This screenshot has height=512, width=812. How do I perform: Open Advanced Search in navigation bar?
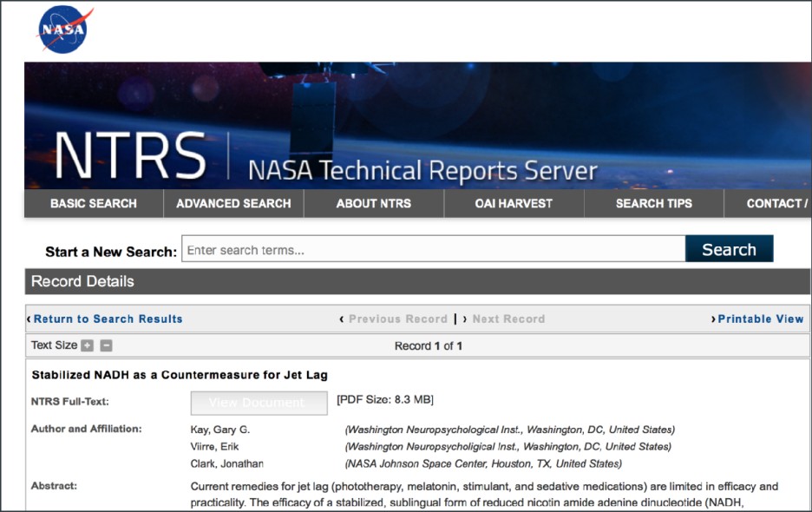[233, 204]
